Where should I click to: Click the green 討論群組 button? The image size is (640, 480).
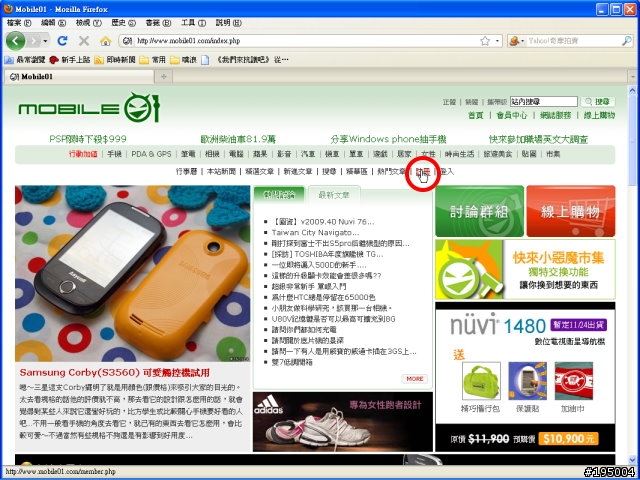tap(480, 211)
